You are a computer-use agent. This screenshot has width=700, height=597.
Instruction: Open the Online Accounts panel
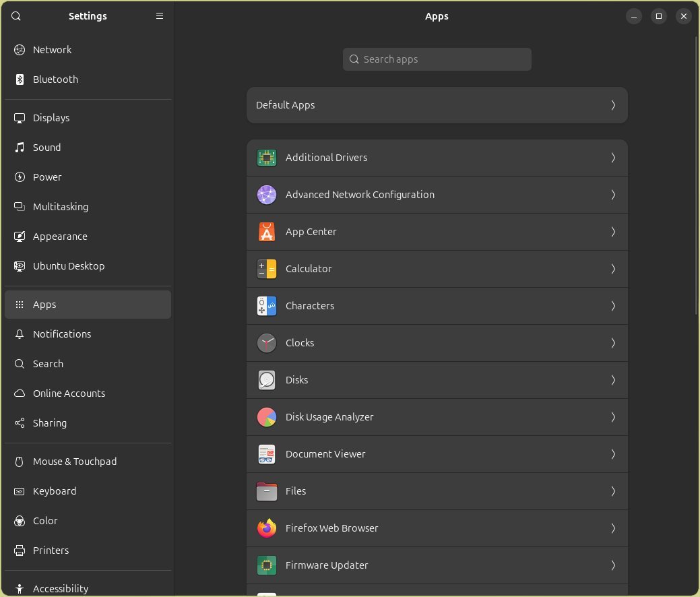[x=69, y=394]
